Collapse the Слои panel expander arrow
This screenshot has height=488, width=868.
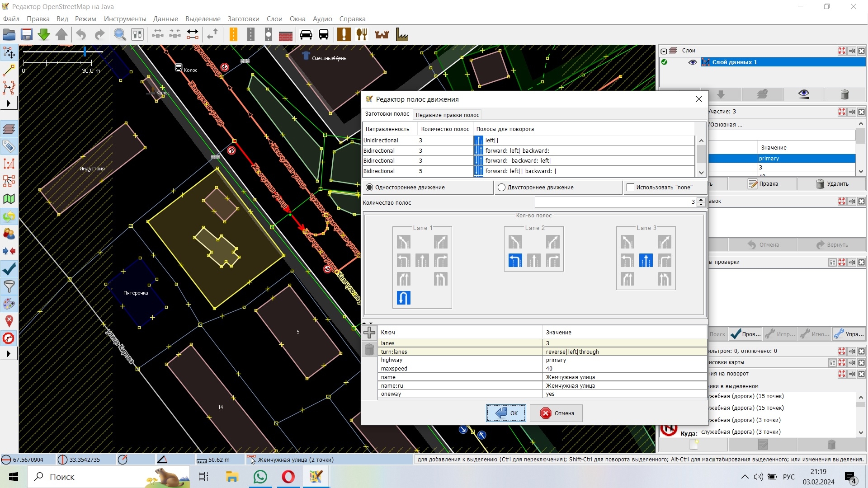coord(664,51)
